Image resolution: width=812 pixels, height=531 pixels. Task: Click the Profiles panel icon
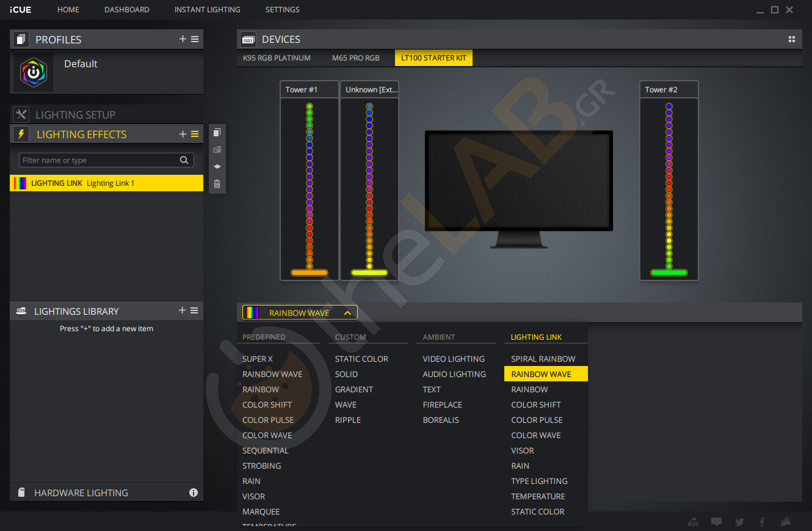[x=21, y=40]
